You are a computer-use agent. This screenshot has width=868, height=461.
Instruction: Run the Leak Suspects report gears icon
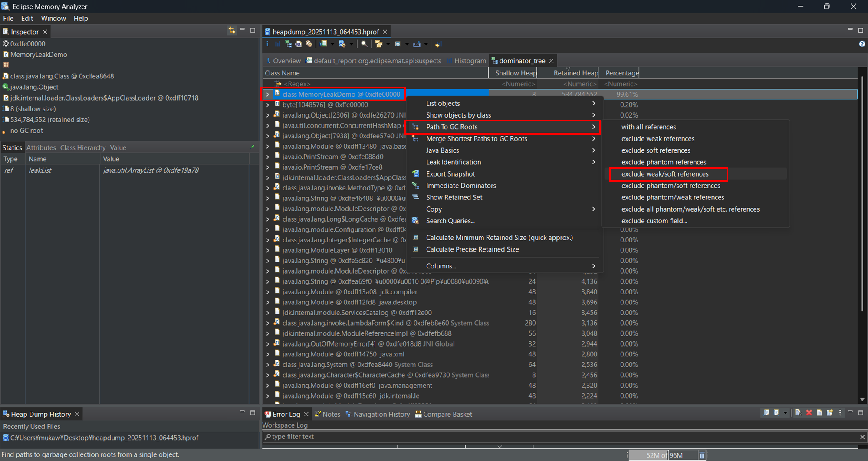pyautogui.click(x=309, y=44)
